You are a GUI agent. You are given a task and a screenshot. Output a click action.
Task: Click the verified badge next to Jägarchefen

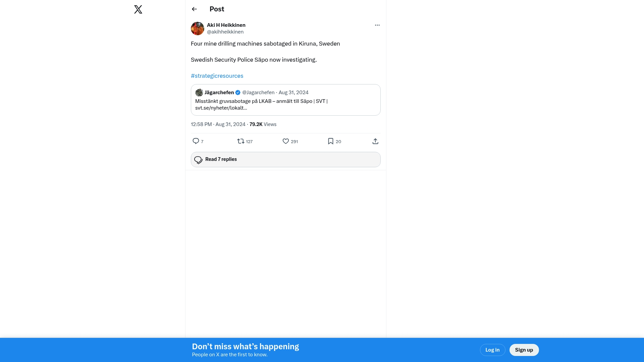238,93
